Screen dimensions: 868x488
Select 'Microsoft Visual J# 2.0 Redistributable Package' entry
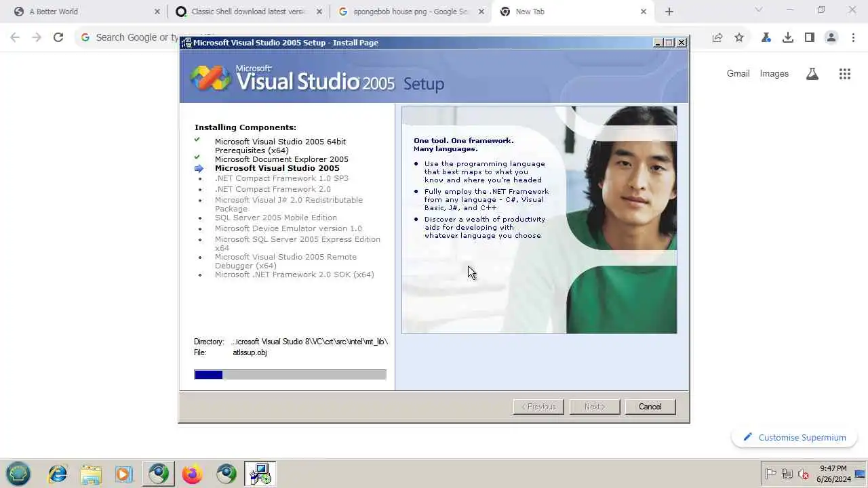point(289,204)
